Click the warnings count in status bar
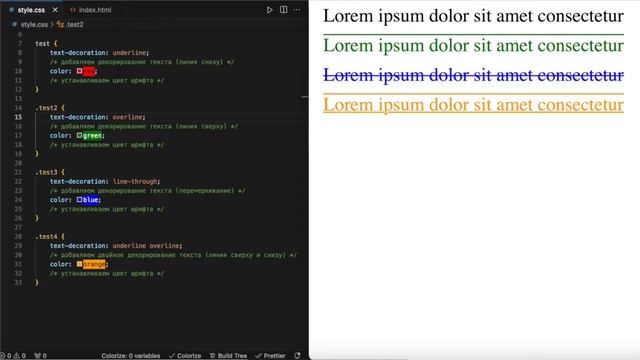Screen dimensions: 640x360 pyautogui.click(x=20, y=356)
